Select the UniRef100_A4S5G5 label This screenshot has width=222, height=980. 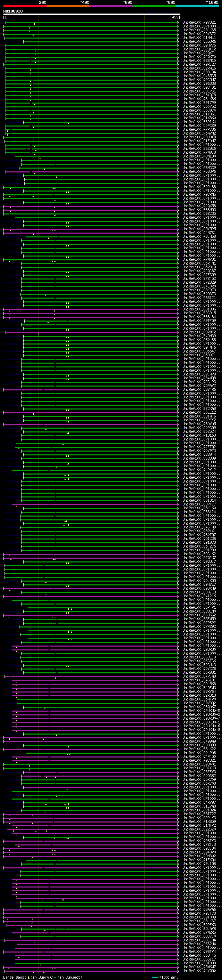click(x=199, y=76)
